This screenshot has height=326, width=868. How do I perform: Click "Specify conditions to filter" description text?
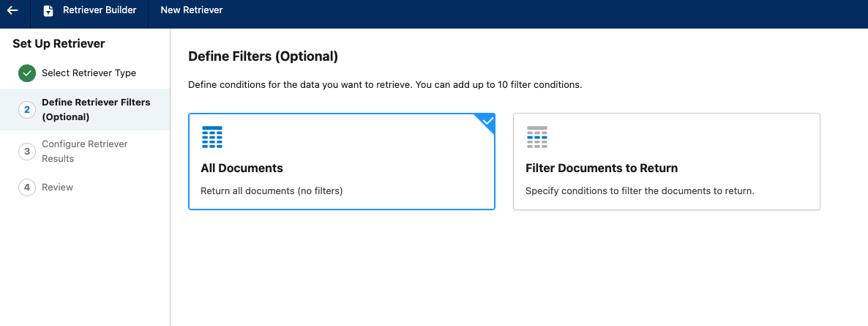point(640,191)
